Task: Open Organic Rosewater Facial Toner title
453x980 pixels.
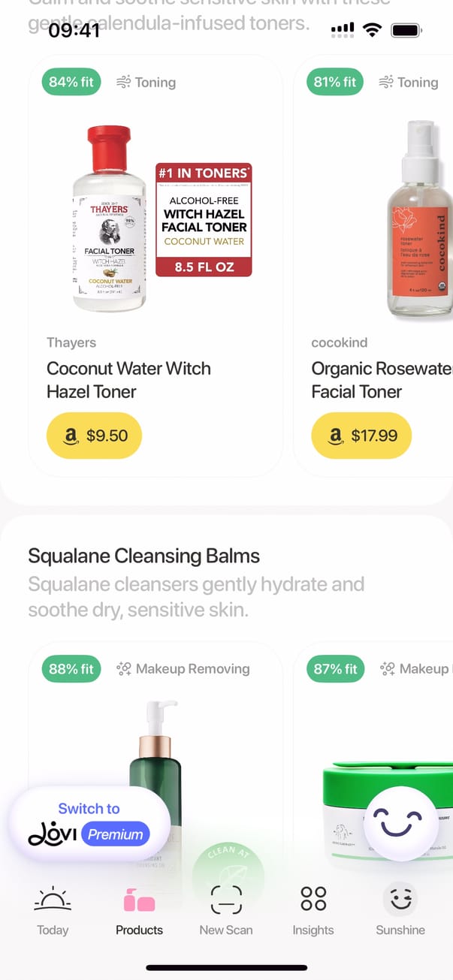Action: (382, 380)
